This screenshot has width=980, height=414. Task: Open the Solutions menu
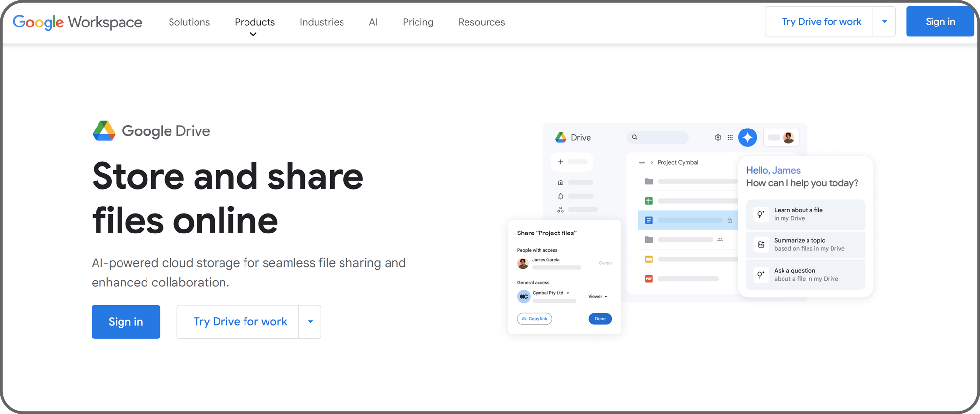pyautogui.click(x=189, y=22)
